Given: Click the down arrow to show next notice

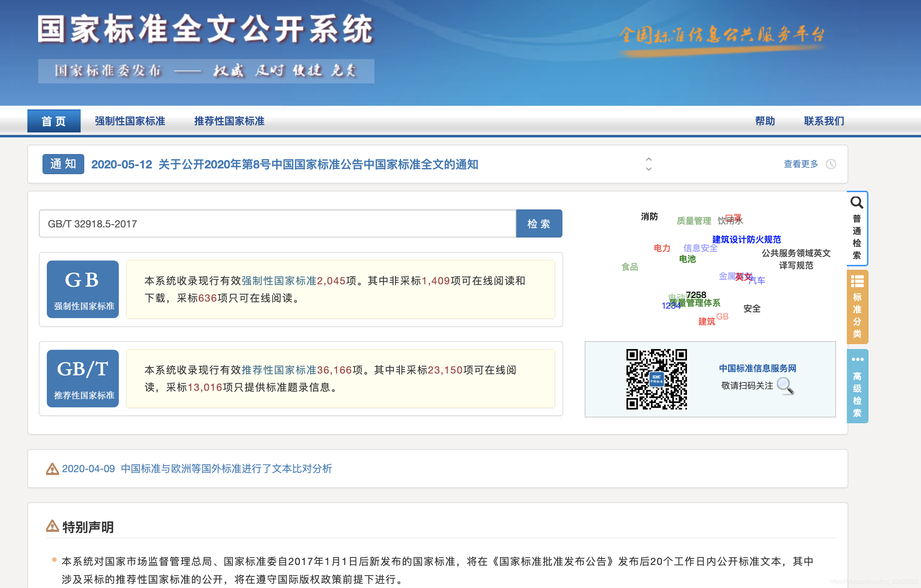Looking at the screenshot, I should (x=648, y=169).
